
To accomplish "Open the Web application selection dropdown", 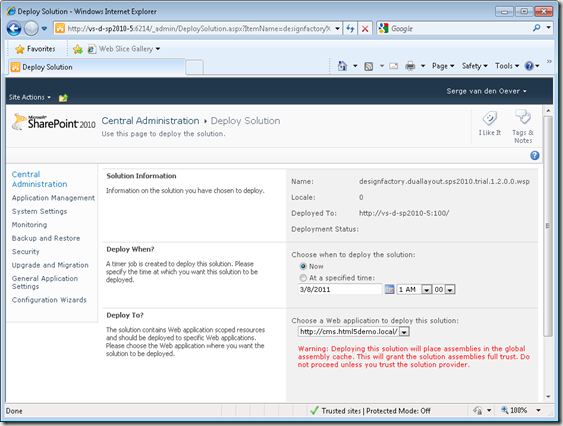I will coord(404,332).
